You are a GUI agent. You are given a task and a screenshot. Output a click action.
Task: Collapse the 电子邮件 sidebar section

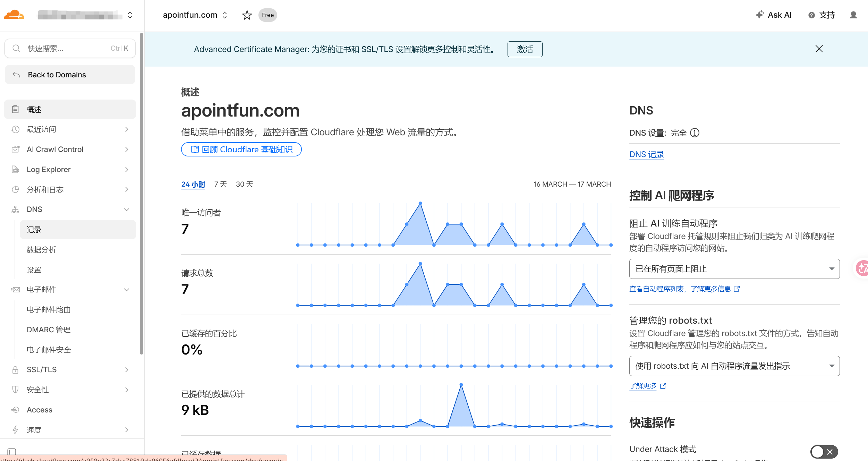click(127, 290)
